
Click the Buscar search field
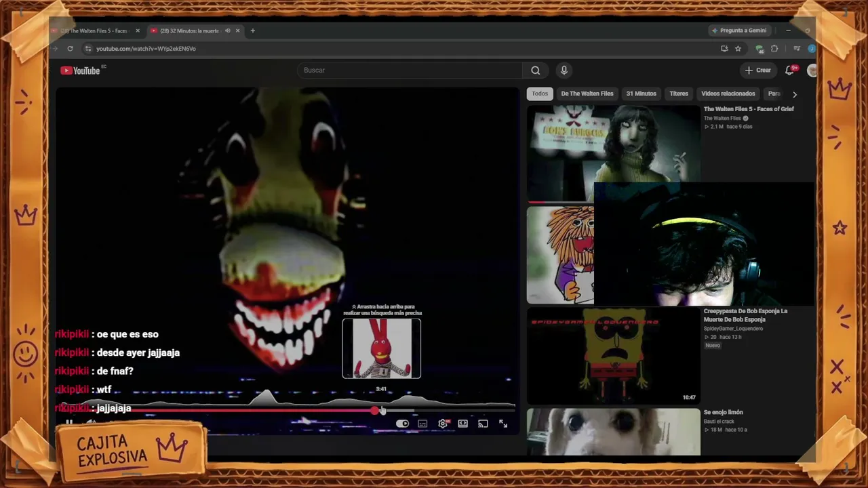410,70
